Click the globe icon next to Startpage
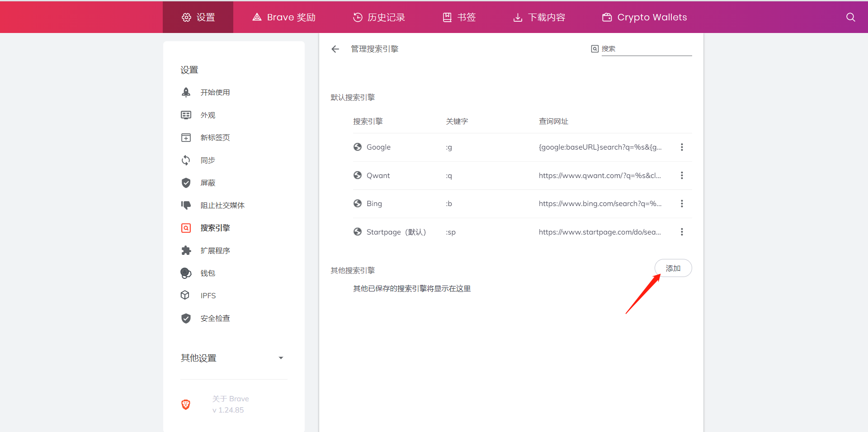868x432 pixels. pos(358,232)
